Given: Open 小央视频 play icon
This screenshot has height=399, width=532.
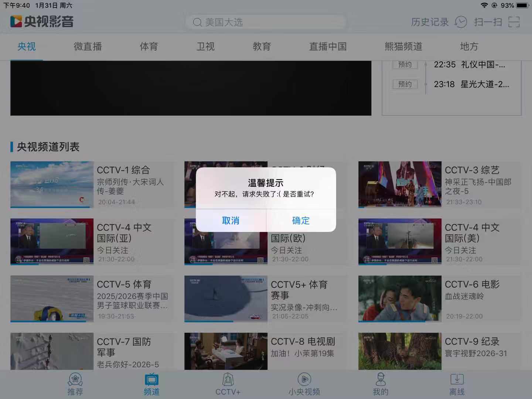Looking at the screenshot, I should coord(304,379).
